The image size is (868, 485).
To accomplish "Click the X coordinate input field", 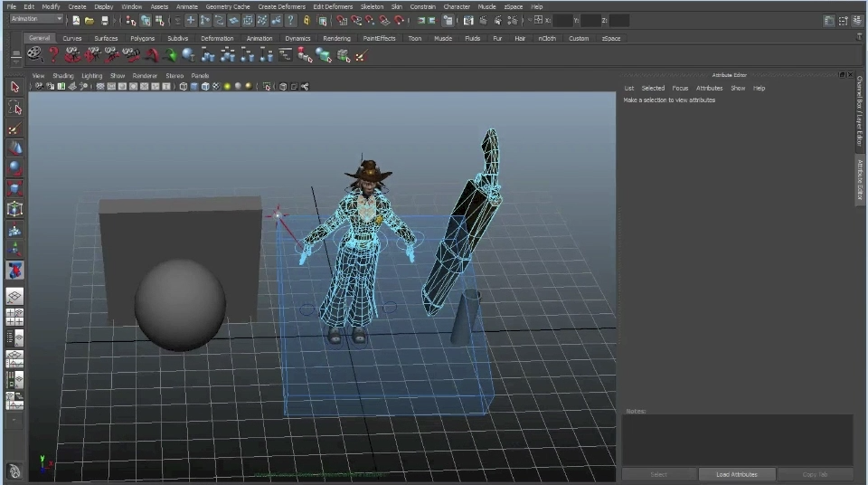I will pyautogui.click(x=561, y=21).
